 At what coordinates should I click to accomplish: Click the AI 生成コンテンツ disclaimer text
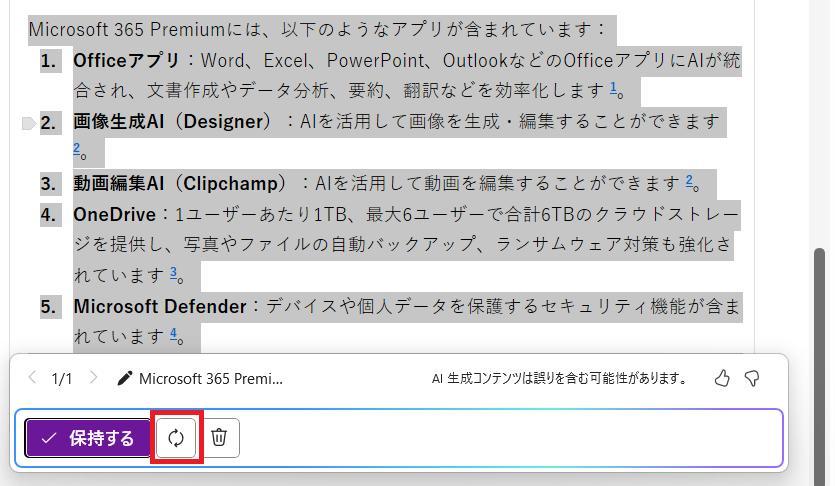click(559, 378)
